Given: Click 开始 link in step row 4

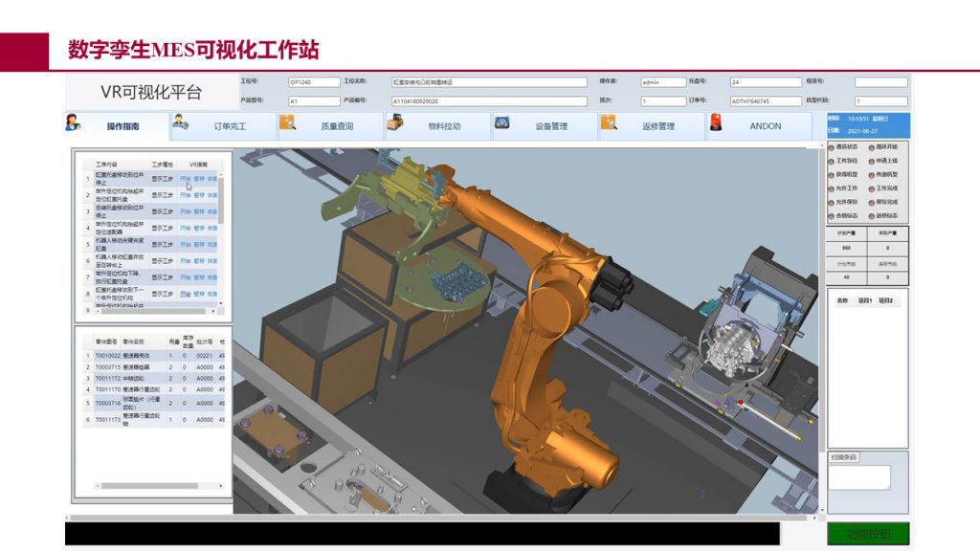Looking at the screenshot, I should point(186,228).
